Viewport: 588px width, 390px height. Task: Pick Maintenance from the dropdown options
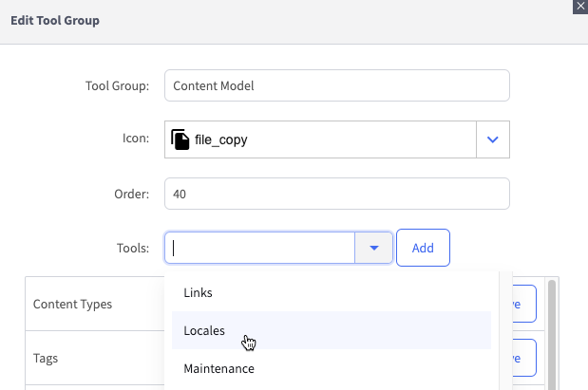pos(218,367)
